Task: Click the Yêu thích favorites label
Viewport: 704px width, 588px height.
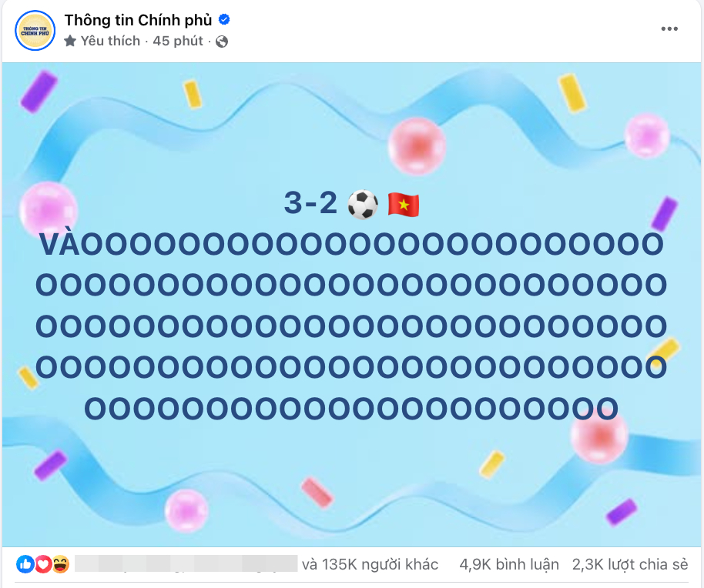Action: (110, 41)
